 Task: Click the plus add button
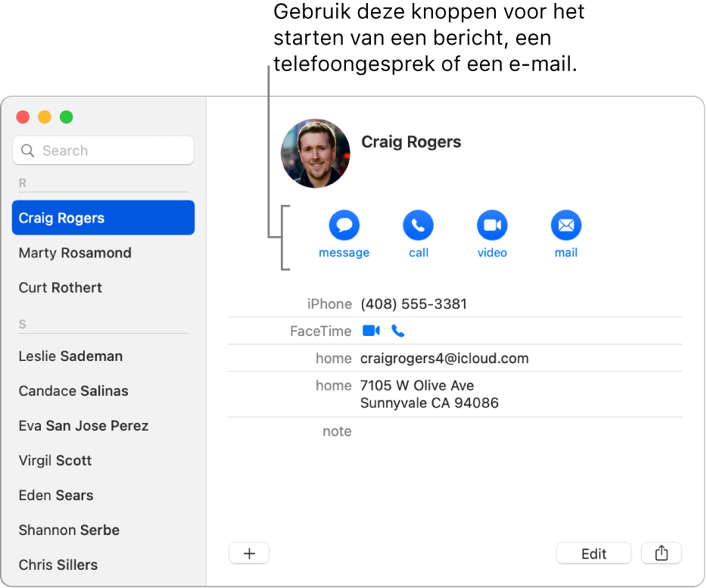pyautogui.click(x=249, y=553)
